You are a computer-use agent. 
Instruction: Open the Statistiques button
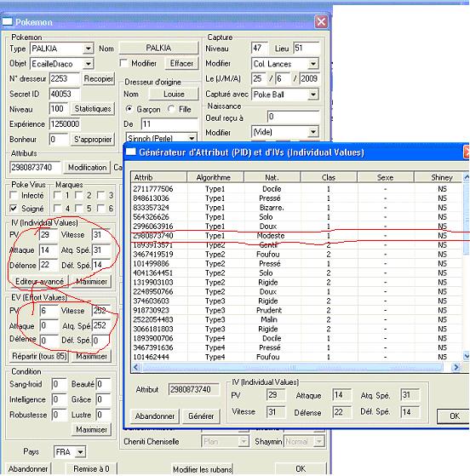pyautogui.click(x=93, y=109)
